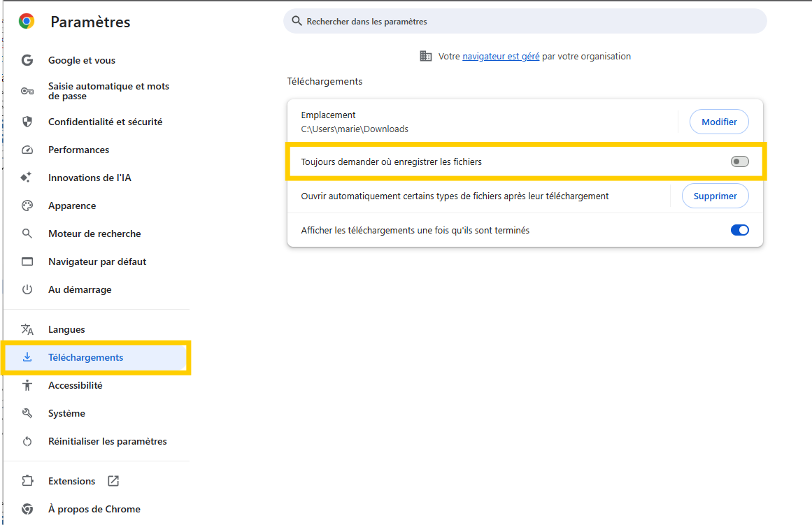Click the Ouvrir automatiquement certains types de fichiers text

coord(455,196)
